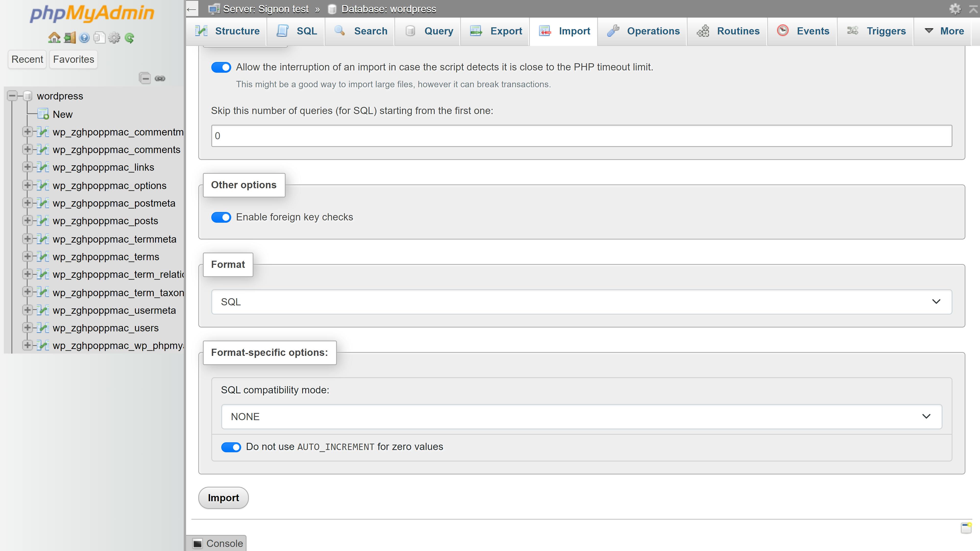Open phpMyAdmin documentation question mark icon

click(x=84, y=38)
